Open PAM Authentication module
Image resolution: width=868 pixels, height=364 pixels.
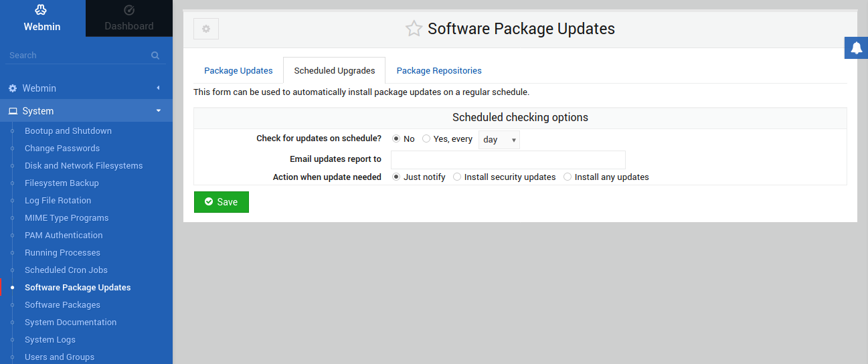click(x=64, y=235)
